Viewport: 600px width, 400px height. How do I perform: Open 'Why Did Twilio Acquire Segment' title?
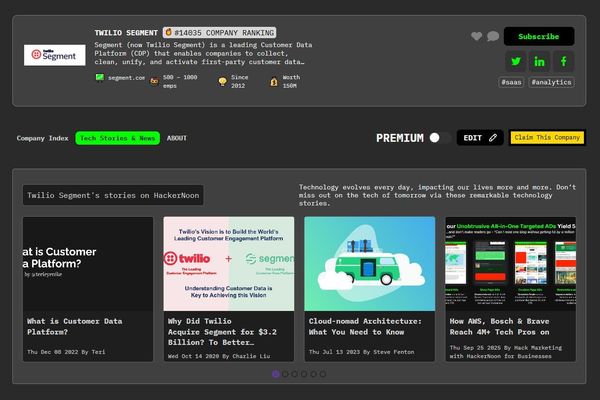point(222,332)
